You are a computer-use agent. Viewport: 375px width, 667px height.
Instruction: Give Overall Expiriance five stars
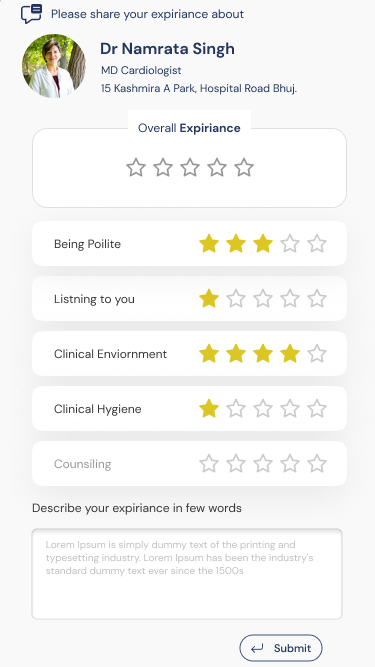[x=244, y=168]
